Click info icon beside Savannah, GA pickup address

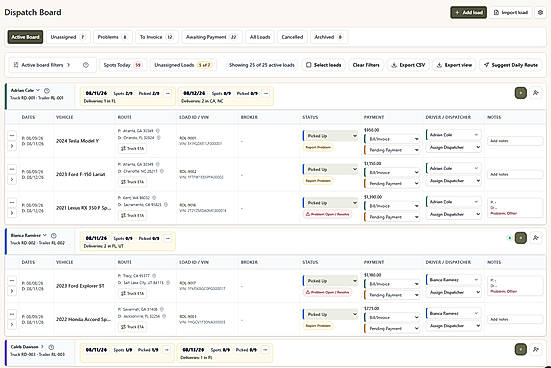pos(162,309)
